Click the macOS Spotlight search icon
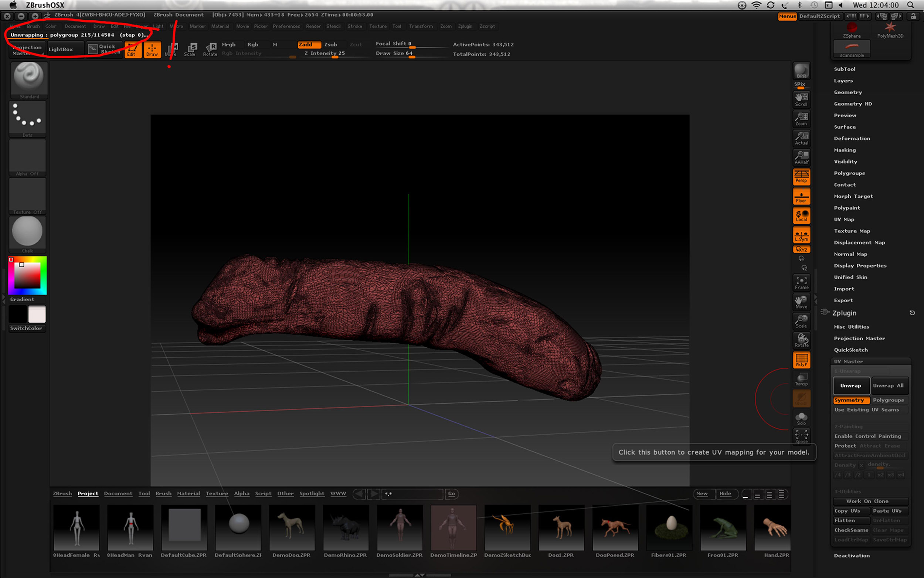The height and width of the screenshot is (578, 924). click(911, 5)
